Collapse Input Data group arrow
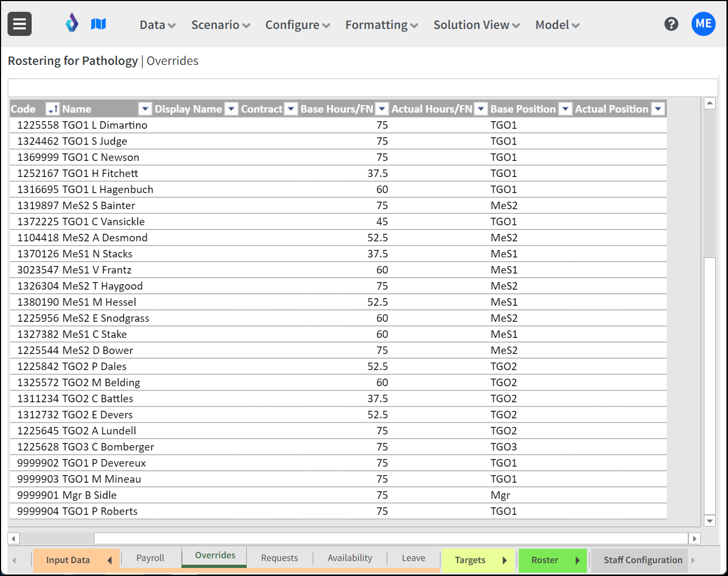 [x=109, y=560]
